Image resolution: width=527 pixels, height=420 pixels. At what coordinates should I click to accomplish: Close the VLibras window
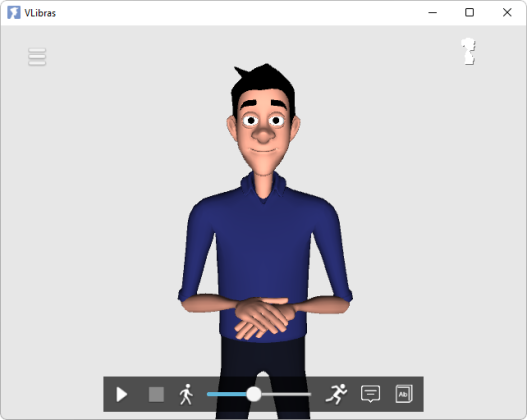(x=507, y=12)
